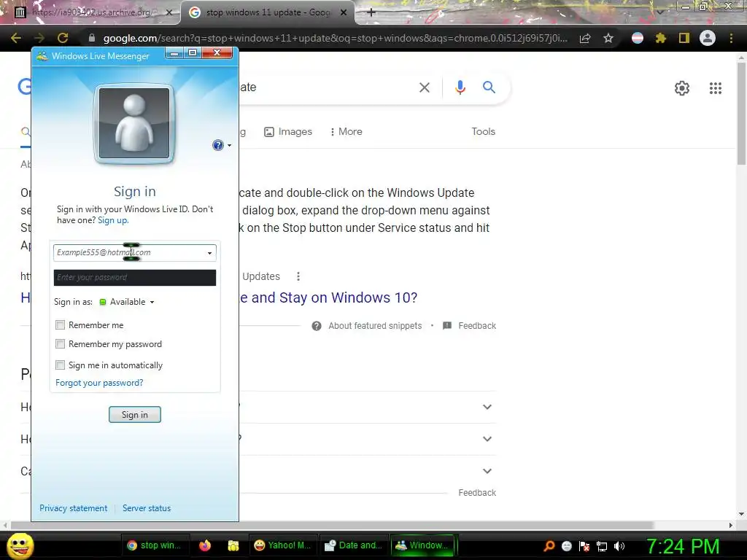Open the Chrome tab search chevron

click(x=659, y=12)
